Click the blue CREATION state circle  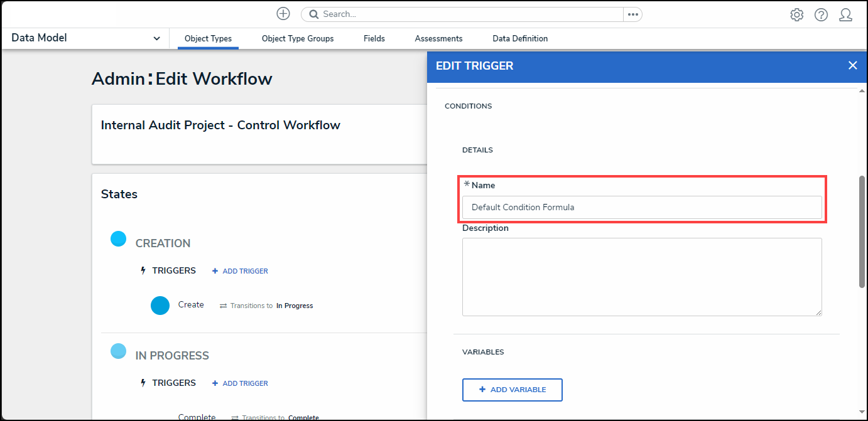118,238
